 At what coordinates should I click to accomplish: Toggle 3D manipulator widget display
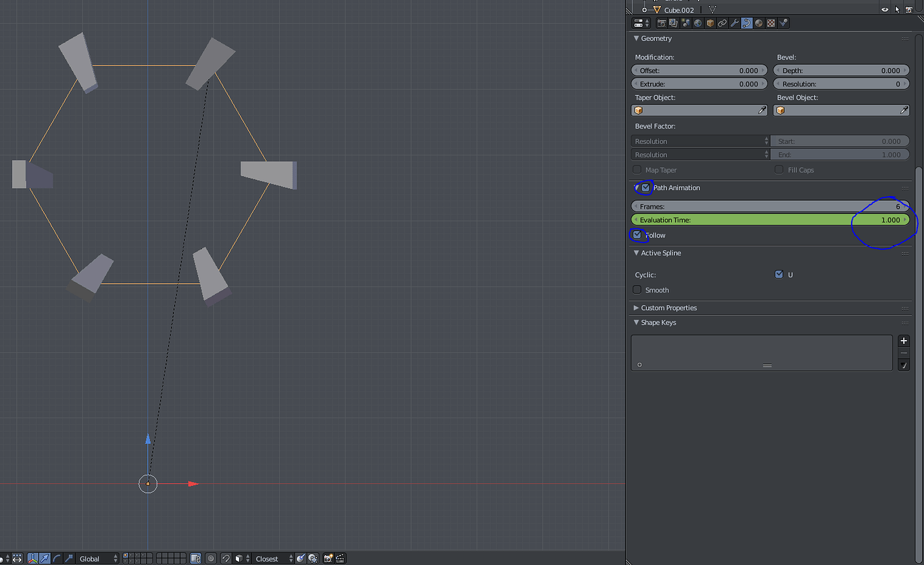coord(31,558)
